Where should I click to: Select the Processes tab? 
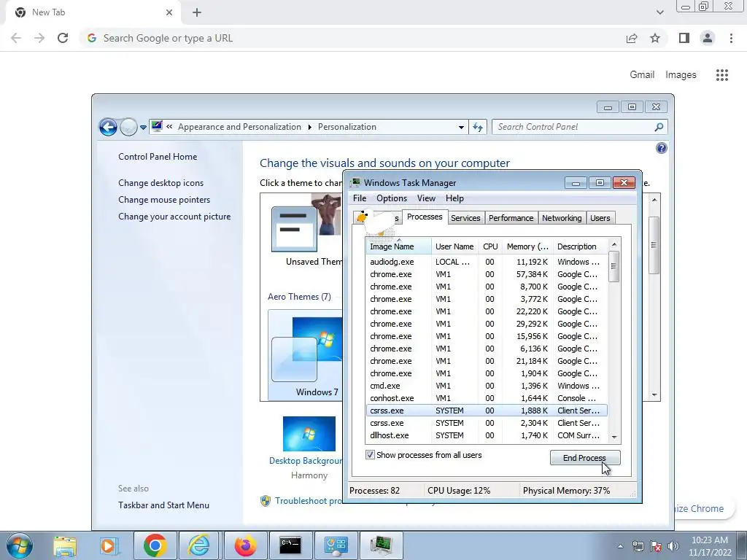point(425,217)
